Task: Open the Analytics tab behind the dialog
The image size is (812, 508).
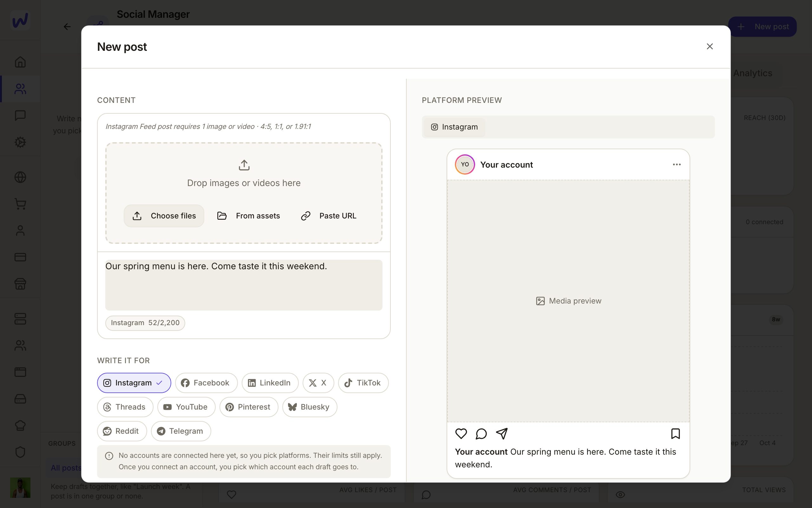Action: pos(752,73)
